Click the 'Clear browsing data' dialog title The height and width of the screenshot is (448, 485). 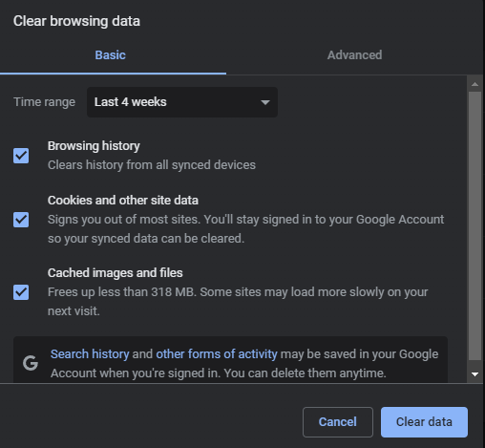pos(76,21)
